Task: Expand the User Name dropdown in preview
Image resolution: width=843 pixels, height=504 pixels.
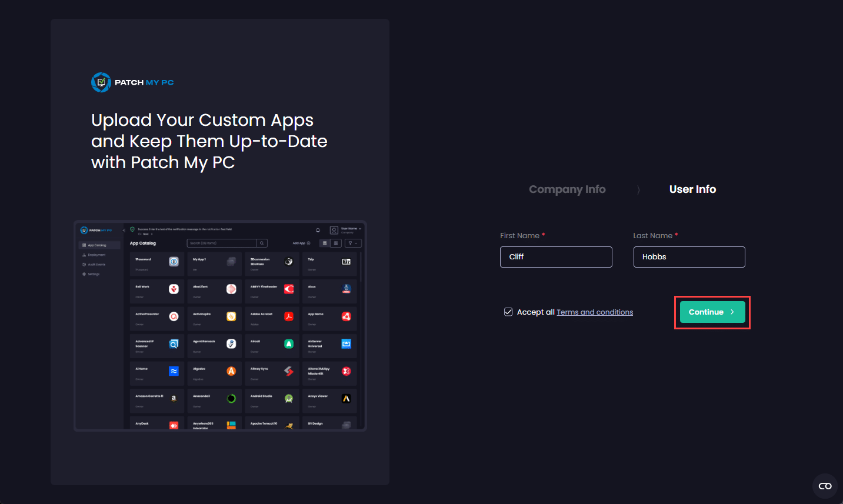Action: [359, 229]
